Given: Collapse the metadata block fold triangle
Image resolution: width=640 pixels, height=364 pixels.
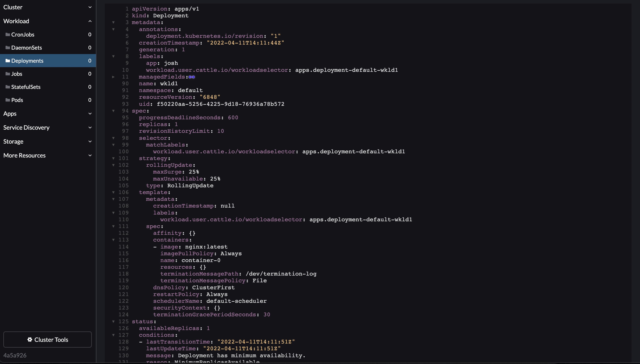Looking at the screenshot, I should [114, 23].
